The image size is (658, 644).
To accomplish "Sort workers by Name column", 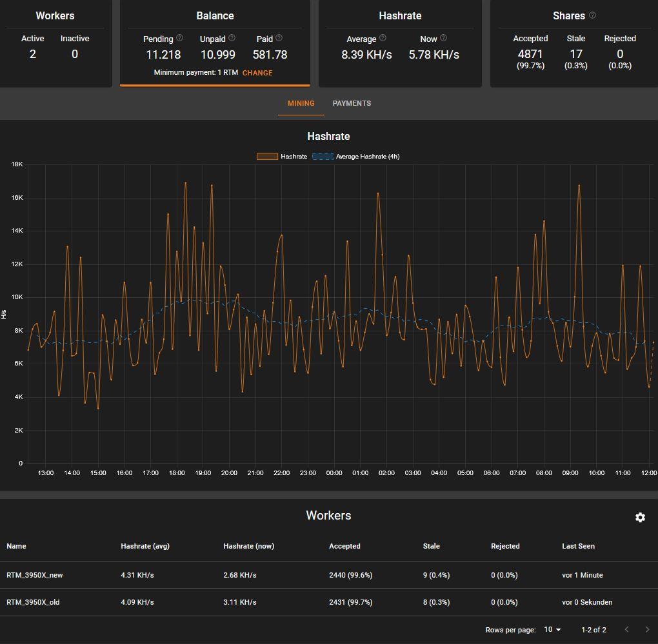I will 16,546.
